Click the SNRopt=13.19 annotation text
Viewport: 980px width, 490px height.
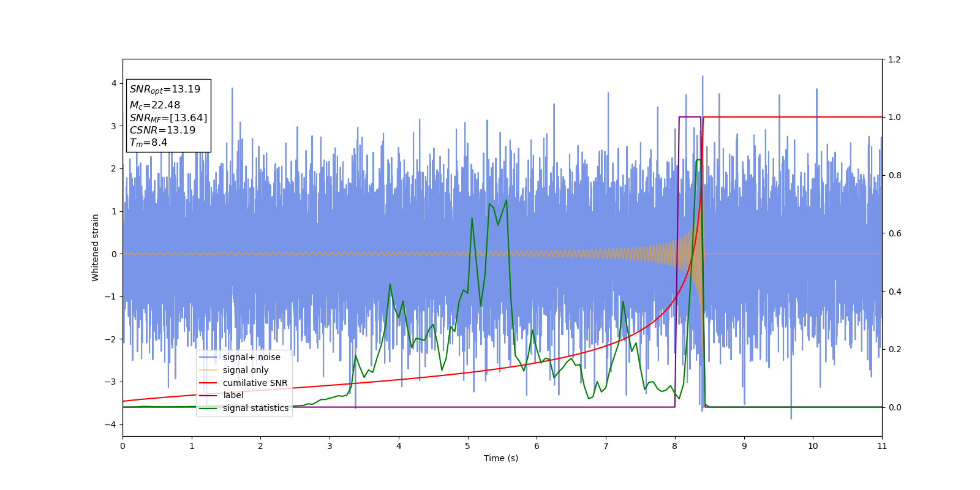pos(165,89)
